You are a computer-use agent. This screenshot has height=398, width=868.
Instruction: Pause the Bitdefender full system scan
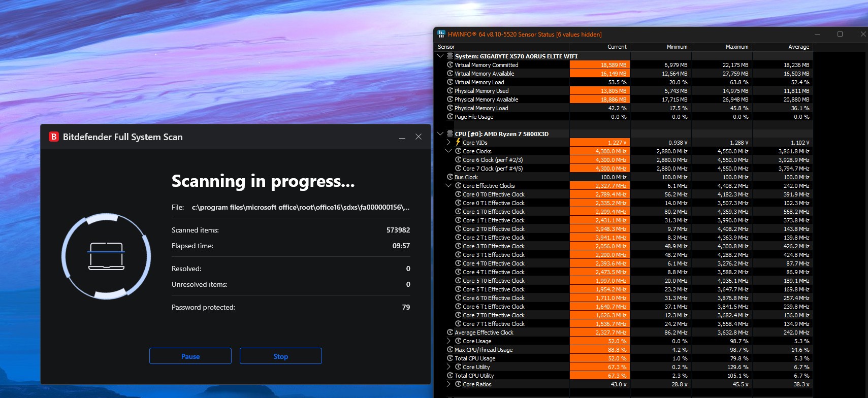coord(190,356)
